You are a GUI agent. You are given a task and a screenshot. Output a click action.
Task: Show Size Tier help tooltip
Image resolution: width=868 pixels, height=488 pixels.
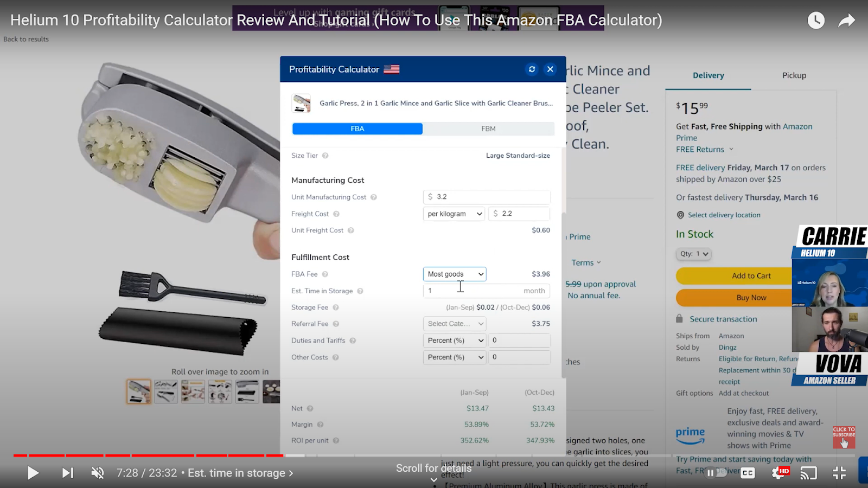coord(325,156)
